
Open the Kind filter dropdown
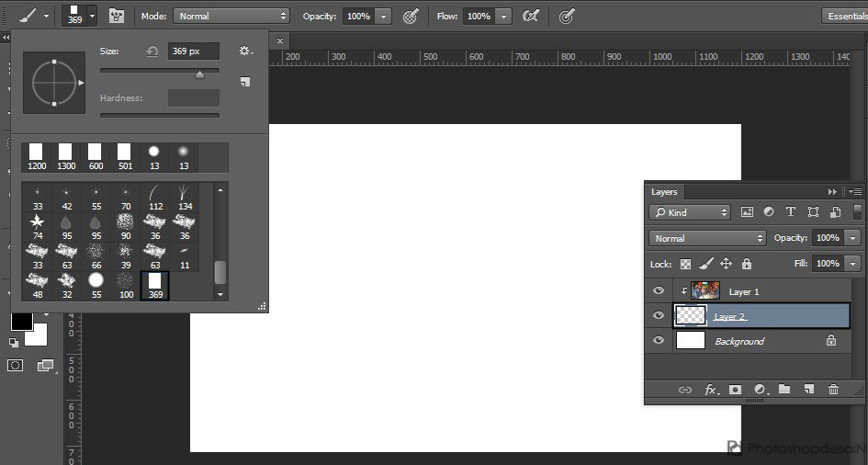point(690,212)
